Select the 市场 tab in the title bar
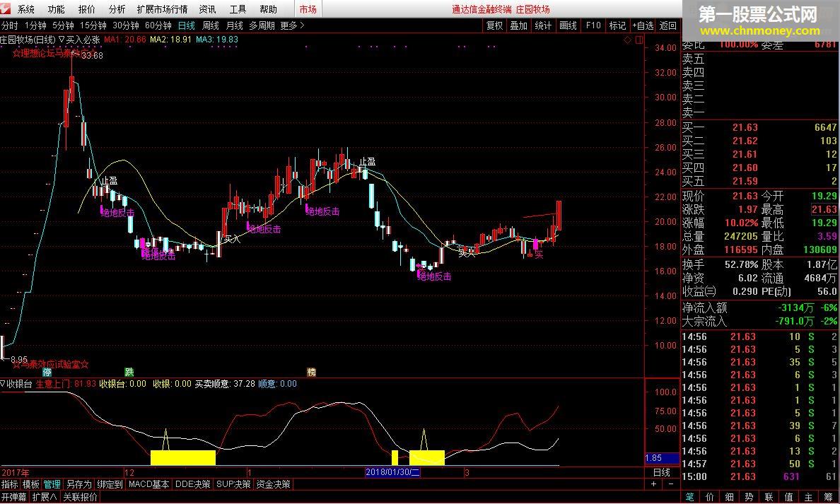 tap(308, 10)
